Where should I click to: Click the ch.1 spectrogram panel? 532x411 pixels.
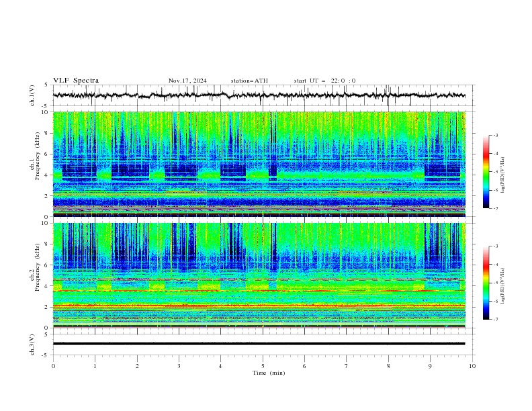[x=259, y=164]
